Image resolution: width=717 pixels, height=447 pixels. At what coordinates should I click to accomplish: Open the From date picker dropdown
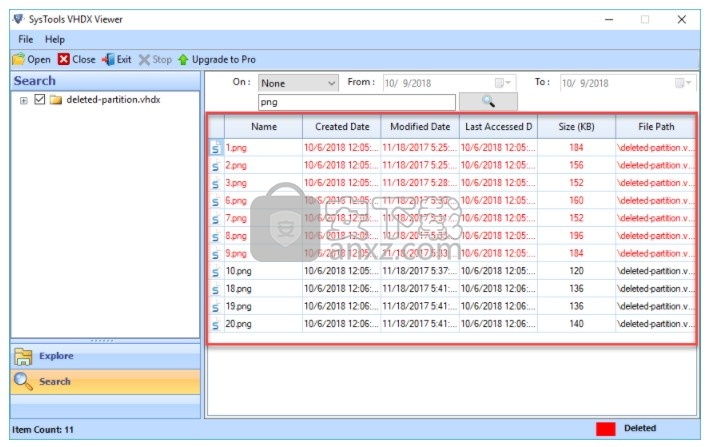[x=503, y=83]
